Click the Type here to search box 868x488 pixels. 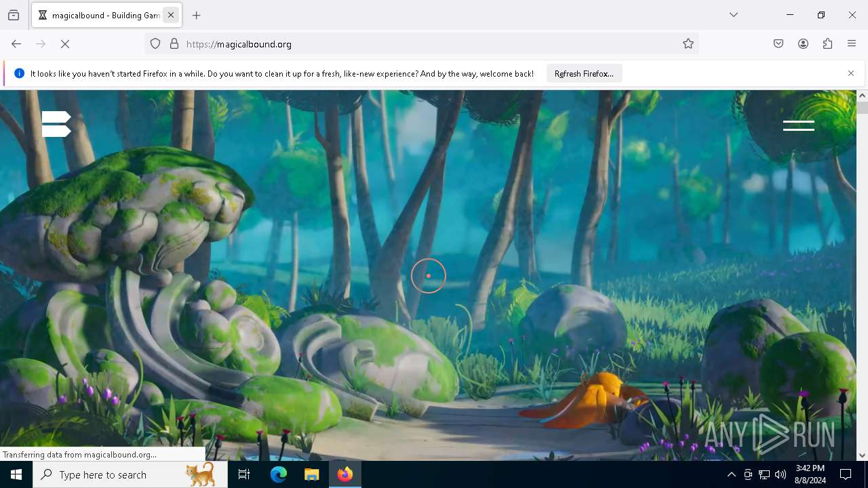pos(130,474)
